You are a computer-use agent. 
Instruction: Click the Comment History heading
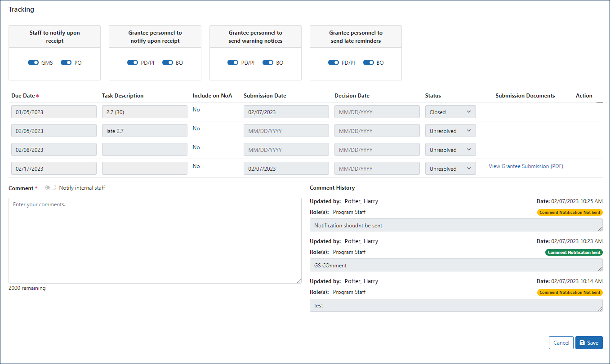coord(332,188)
